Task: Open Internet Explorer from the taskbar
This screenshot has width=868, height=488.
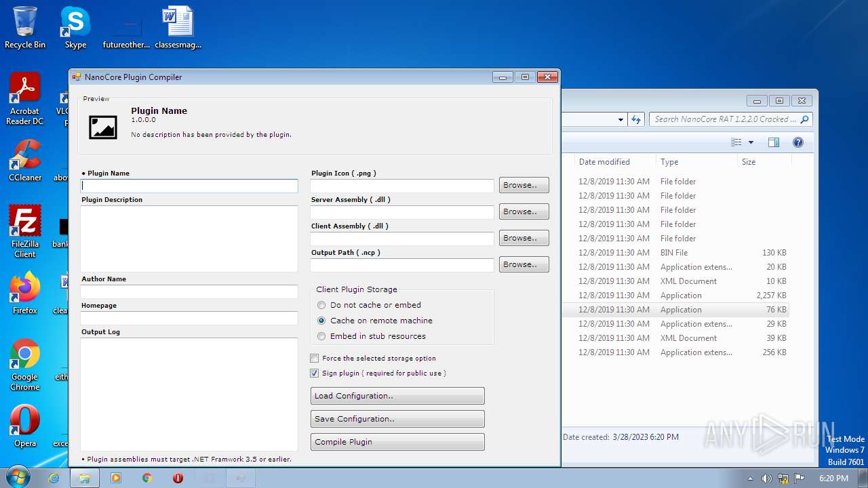Action: coord(54,478)
